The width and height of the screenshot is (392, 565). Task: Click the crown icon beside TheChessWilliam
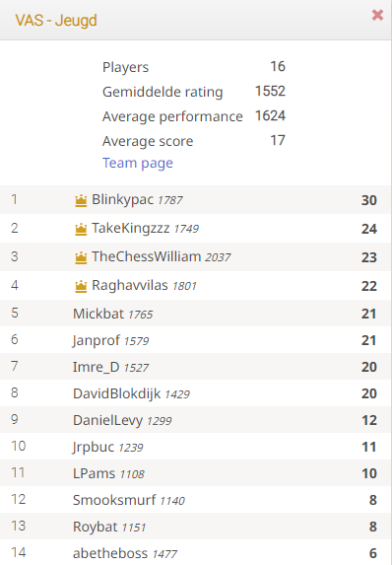[x=81, y=257]
